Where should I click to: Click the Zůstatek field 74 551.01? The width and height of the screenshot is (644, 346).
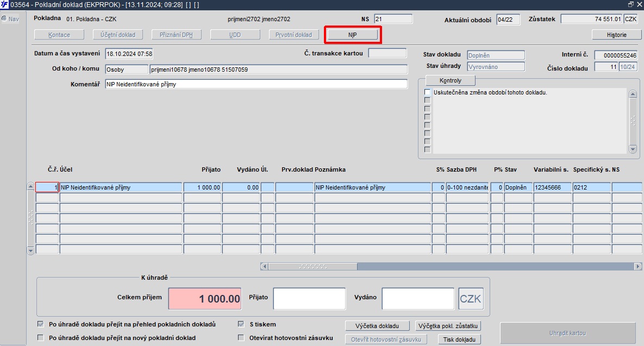click(x=591, y=19)
